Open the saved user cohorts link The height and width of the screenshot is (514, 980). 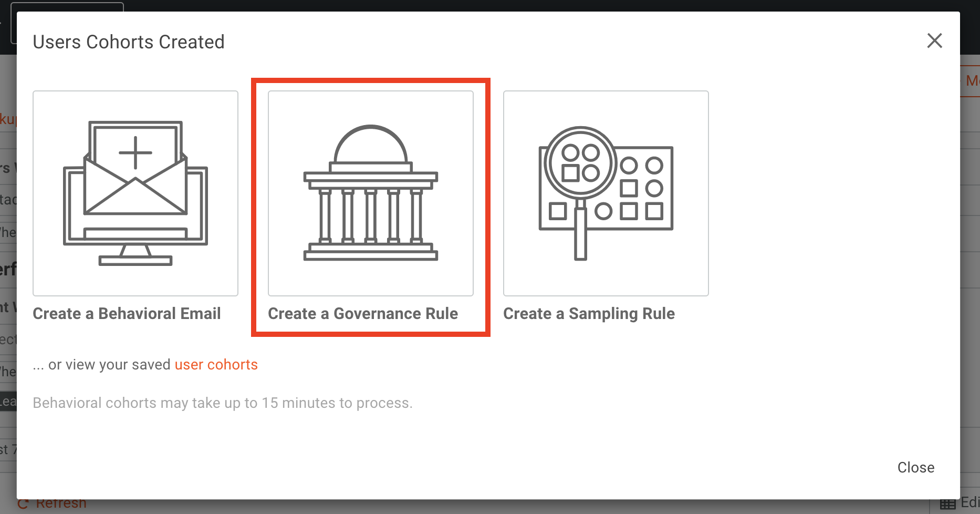click(216, 365)
